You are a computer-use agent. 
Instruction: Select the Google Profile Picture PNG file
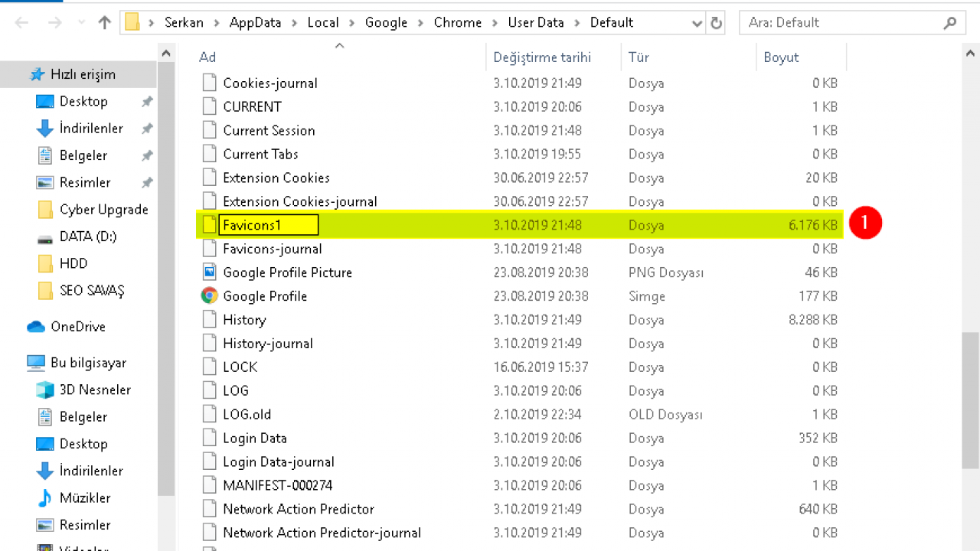tap(287, 272)
